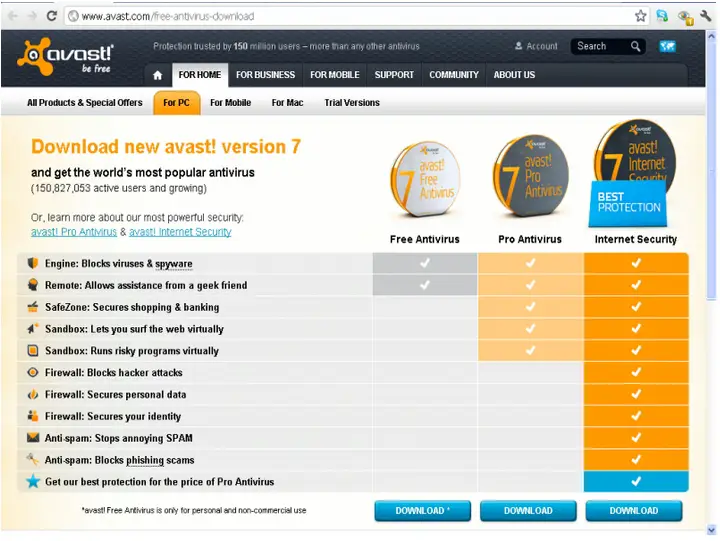Viewport: 720px width, 541px height.
Task: Click the underlined word spyware in the Engine row
Action: point(174,264)
